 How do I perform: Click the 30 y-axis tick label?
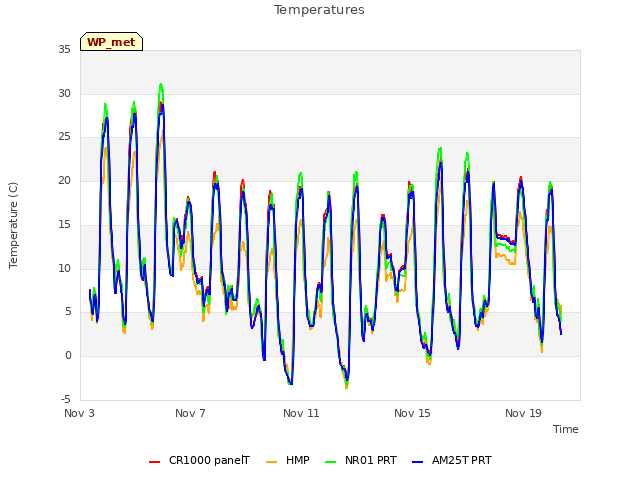tap(64, 93)
